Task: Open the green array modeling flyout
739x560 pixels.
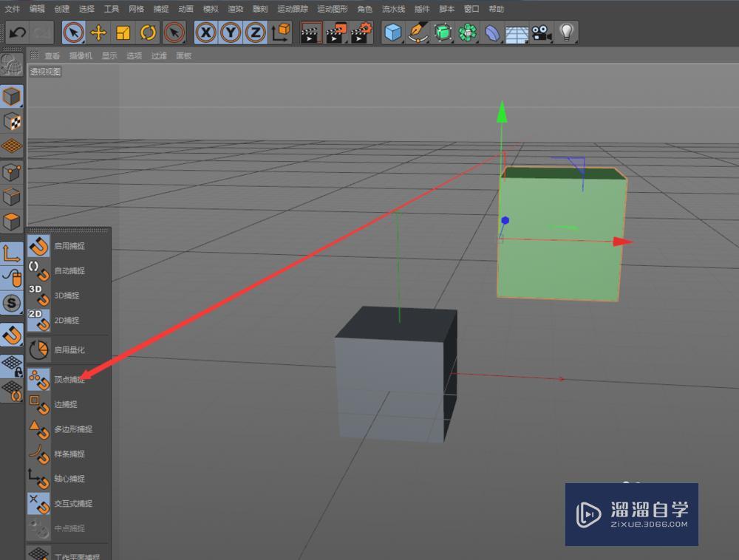Action: point(468,33)
